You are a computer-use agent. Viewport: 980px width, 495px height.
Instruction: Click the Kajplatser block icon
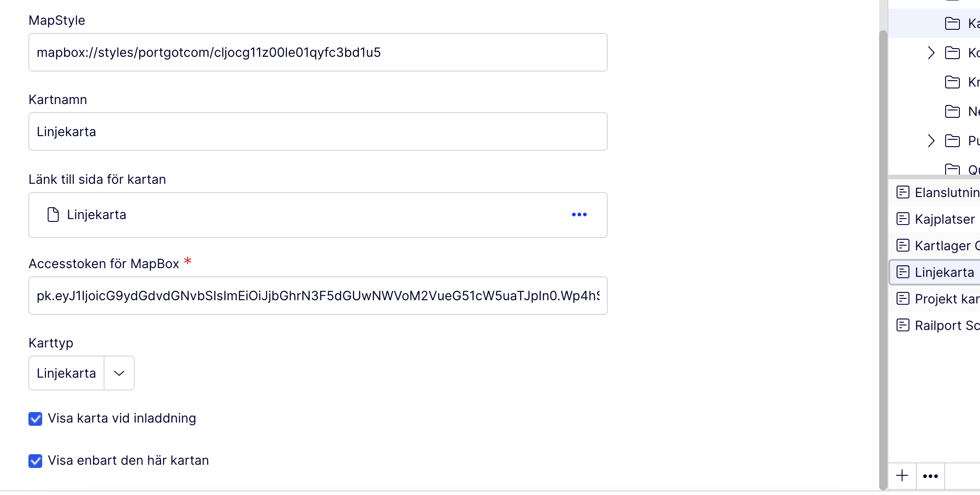[x=903, y=219]
